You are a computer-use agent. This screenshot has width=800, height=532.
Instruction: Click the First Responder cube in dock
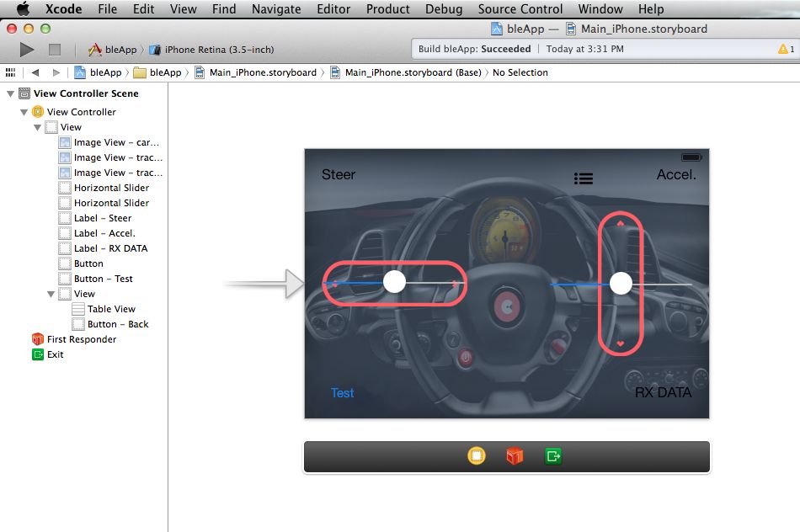pos(515,456)
